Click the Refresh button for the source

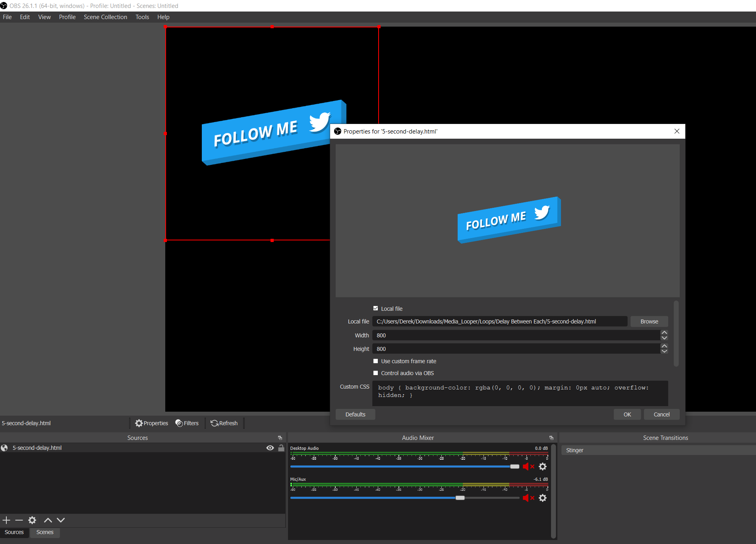[x=224, y=423]
